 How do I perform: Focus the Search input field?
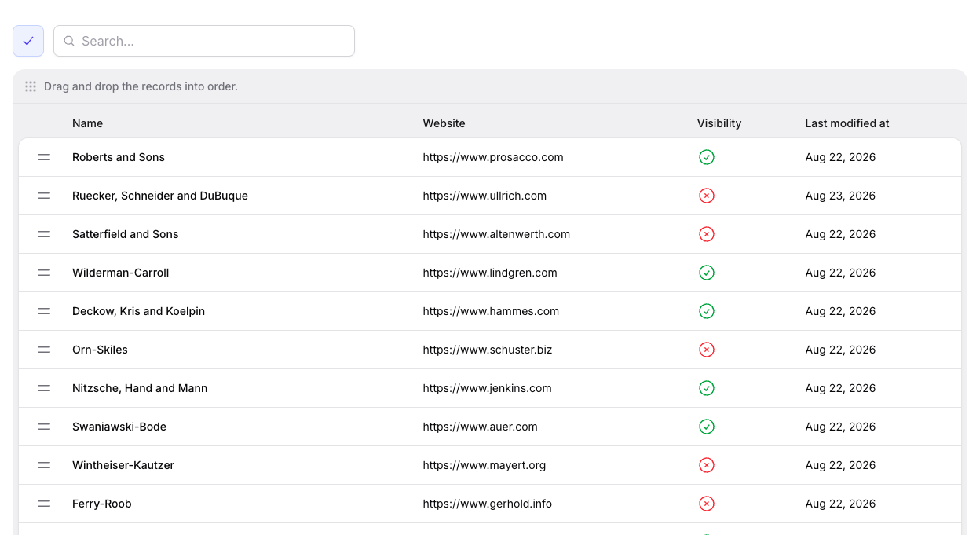(204, 41)
